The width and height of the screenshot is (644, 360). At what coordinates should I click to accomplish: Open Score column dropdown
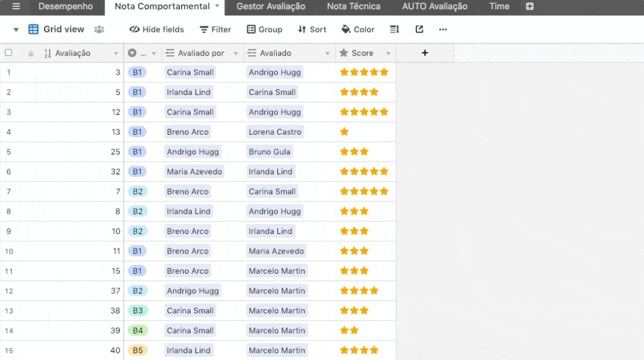[x=388, y=53]
